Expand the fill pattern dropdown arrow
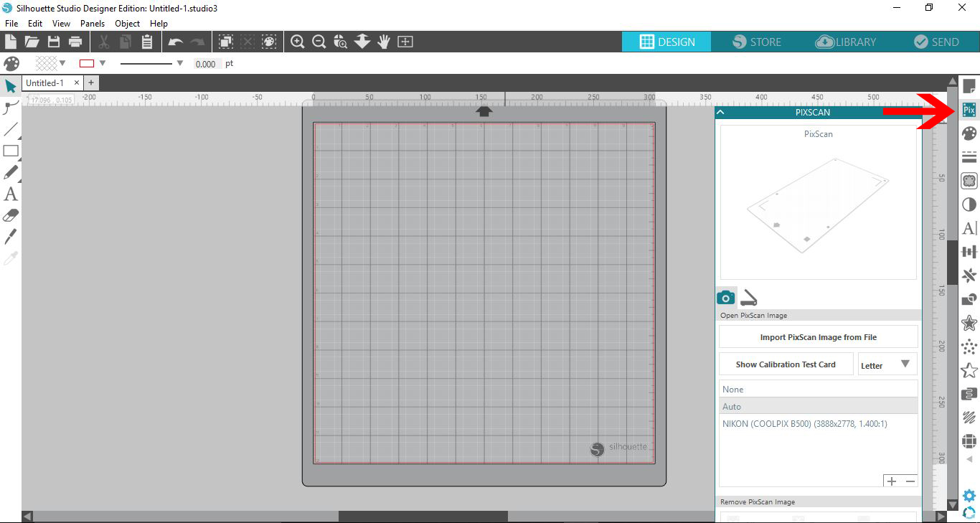The width and height of the screenshot is (980, 523). (x=62, y=63)
